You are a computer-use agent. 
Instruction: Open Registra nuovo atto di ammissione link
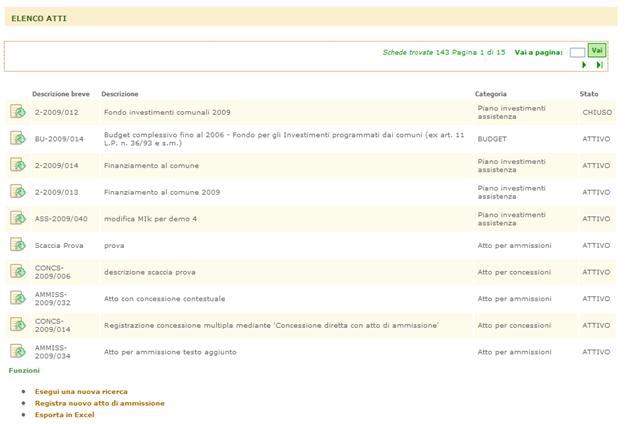coord(100,403)
